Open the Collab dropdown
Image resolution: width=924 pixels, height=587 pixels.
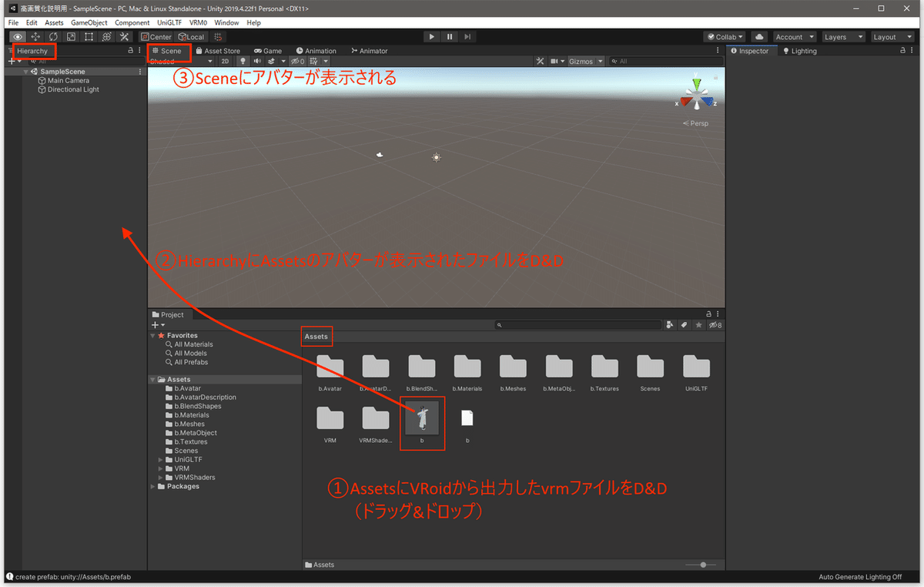pyautogui.click(x=725, y=37)
